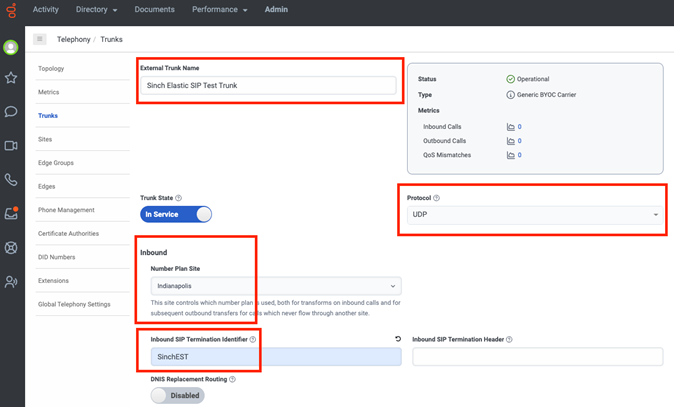Open the video camera icon
This screenshot has height=407, width=674.
coord(11,146)
